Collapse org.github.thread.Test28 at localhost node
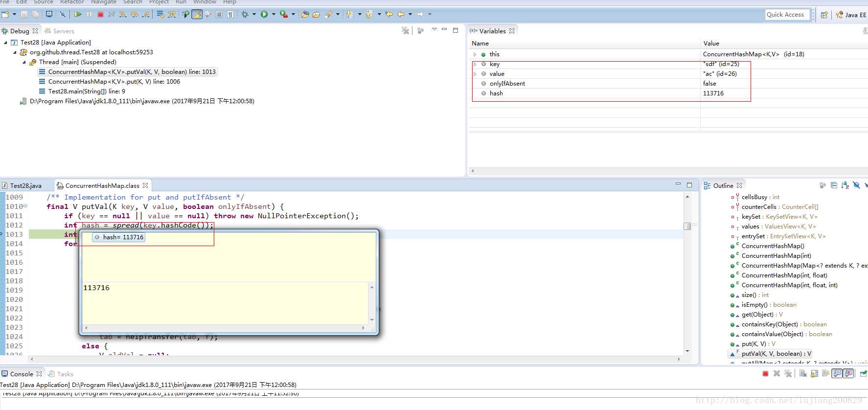 coord(15,52)
